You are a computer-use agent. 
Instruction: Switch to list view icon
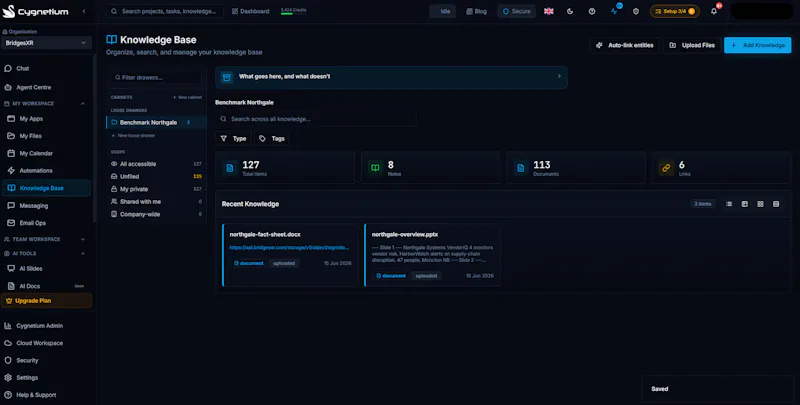point(729,204)
